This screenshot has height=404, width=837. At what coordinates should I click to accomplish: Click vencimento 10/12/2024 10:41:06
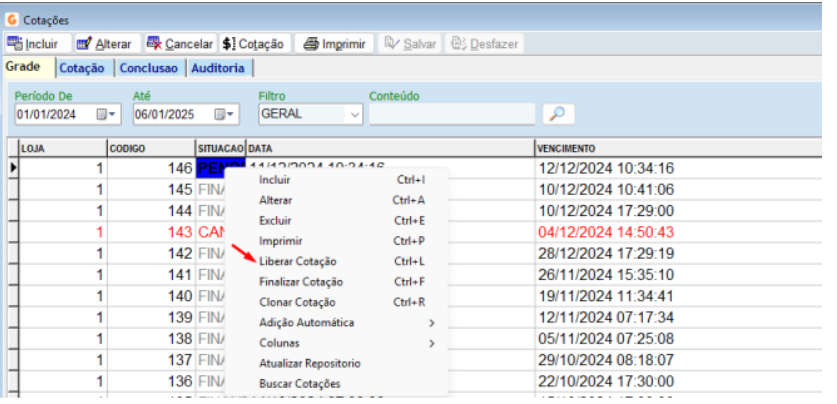[x=606, y=190]
